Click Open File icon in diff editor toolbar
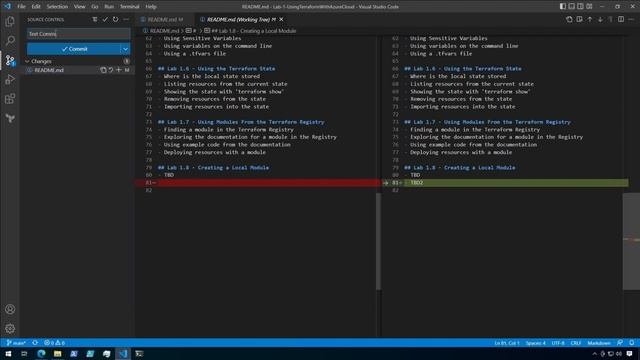 pyautogui.click(x=569, y=19)
